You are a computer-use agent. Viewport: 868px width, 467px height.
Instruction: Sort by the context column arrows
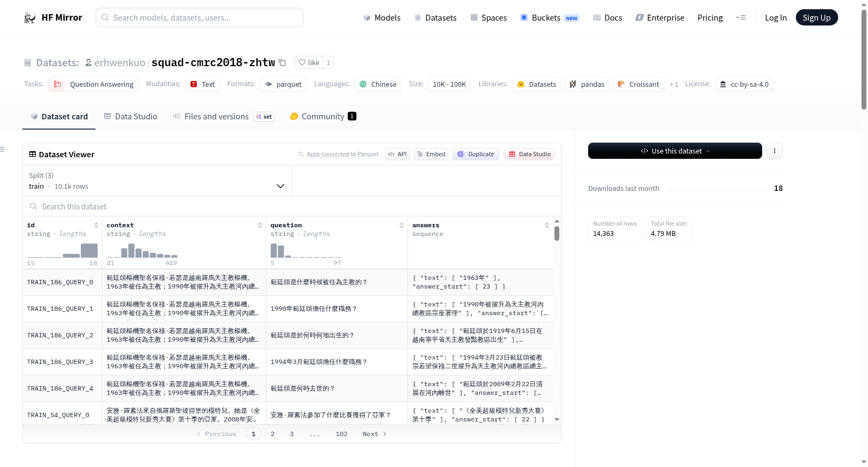[260, 225]
